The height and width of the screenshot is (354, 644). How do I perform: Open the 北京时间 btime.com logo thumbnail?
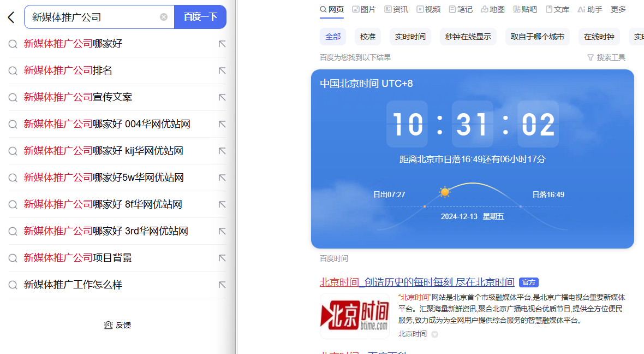[x=355, y=316]
